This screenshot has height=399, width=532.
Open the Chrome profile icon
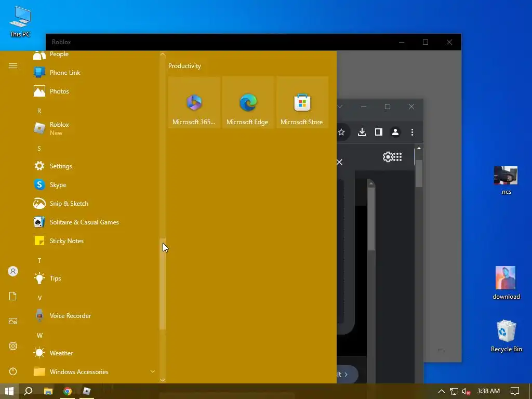point(395,132)
